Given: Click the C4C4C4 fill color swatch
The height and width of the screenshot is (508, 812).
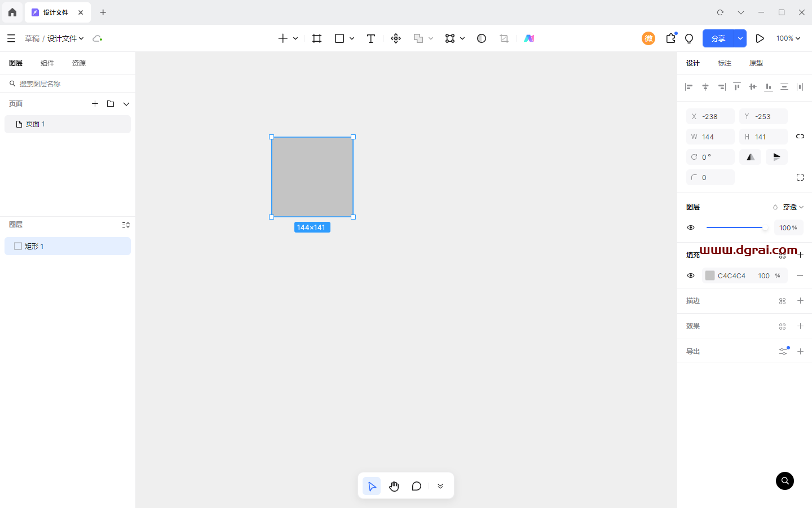Looking at the screenshot, I should click(x=710, y=275).
